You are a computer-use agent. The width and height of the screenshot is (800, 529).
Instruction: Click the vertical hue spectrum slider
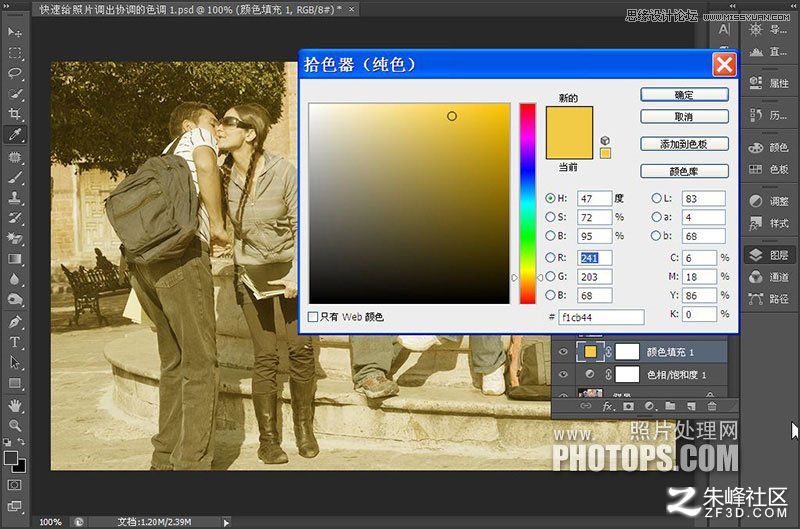click(x=528, y=204)
